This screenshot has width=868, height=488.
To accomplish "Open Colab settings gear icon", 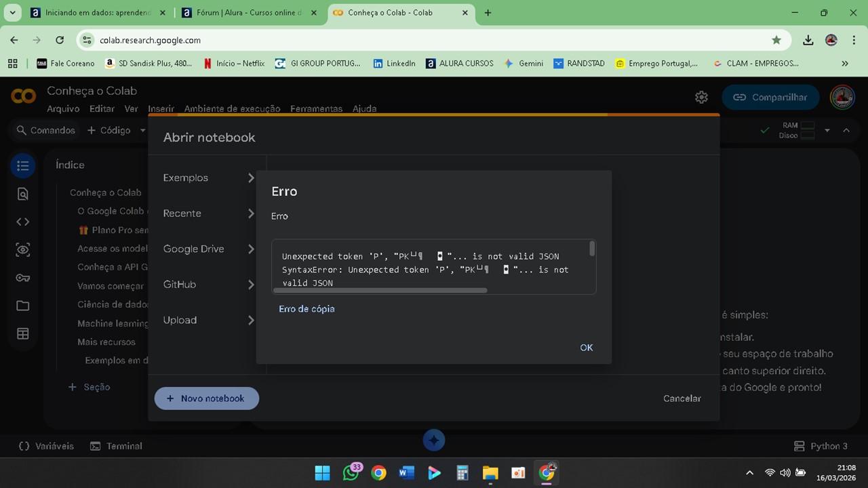I will (x=701, y=97).
